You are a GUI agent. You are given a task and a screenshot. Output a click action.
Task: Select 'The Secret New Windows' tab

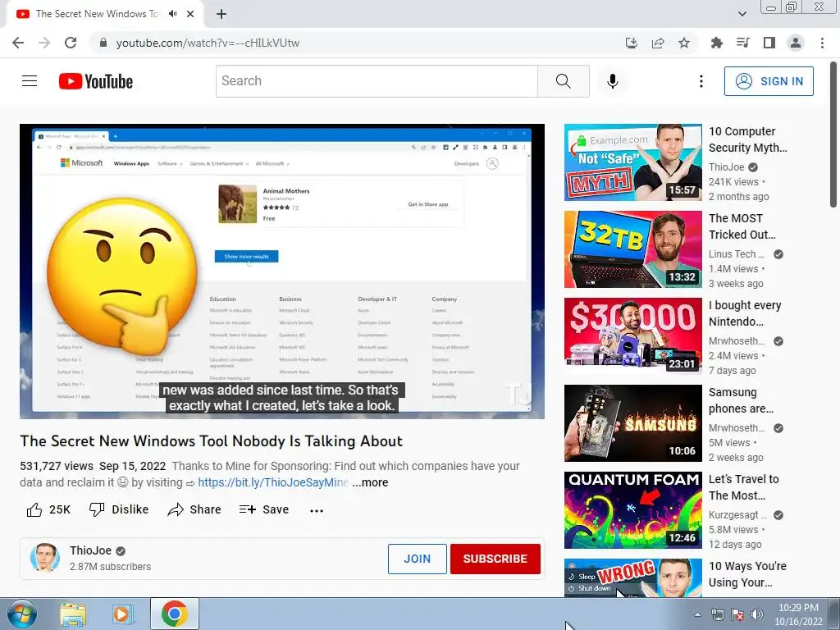97,14
